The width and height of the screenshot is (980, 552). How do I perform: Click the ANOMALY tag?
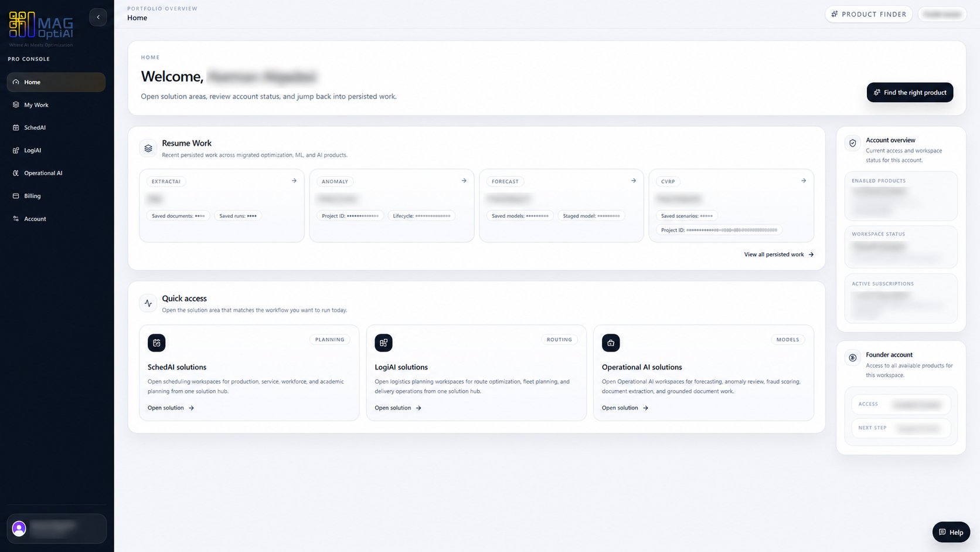coord(335,181)
